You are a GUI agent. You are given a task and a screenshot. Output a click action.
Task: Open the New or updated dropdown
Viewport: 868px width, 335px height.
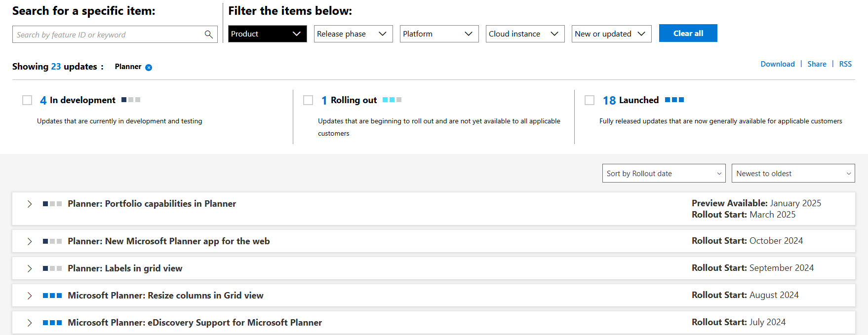point(611,34)
